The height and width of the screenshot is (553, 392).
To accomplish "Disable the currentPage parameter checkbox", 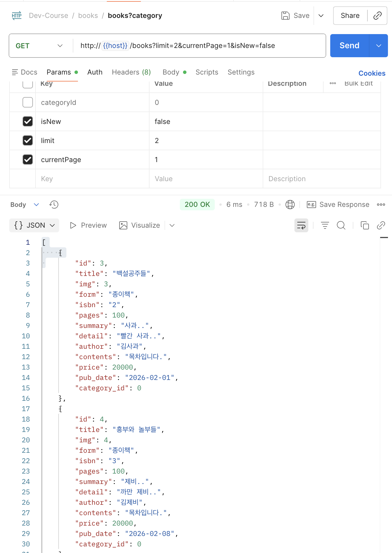I will pyautogui.click(x=28, y=159).
